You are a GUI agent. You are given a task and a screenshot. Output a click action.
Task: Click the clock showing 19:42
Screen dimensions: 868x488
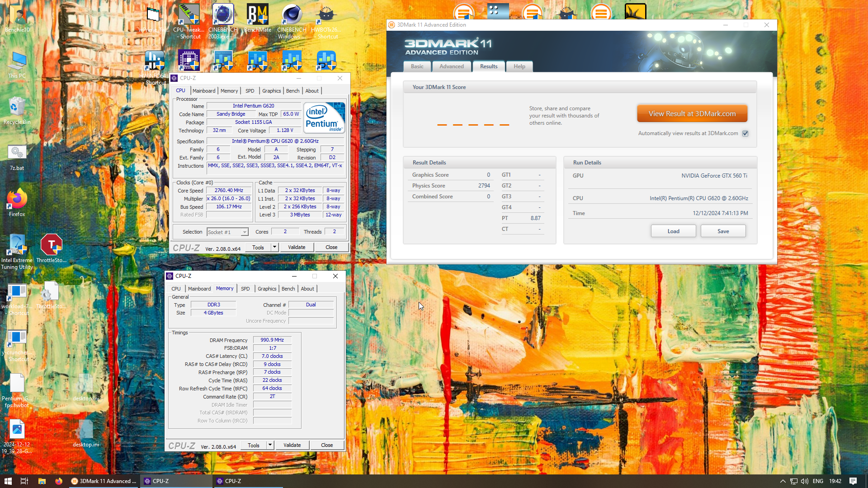(835, 481)
